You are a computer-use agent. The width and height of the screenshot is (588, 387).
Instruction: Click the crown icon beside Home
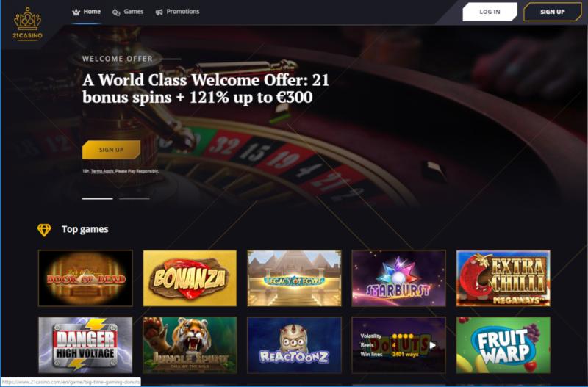(76, 12)
